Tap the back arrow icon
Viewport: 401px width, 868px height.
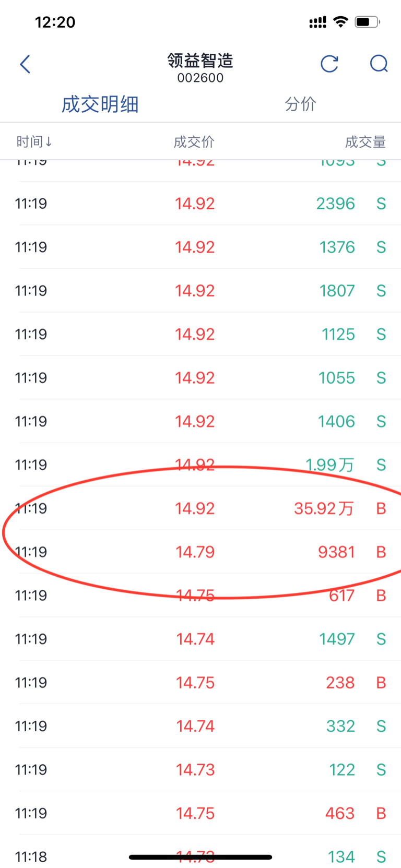click(25, 64)
